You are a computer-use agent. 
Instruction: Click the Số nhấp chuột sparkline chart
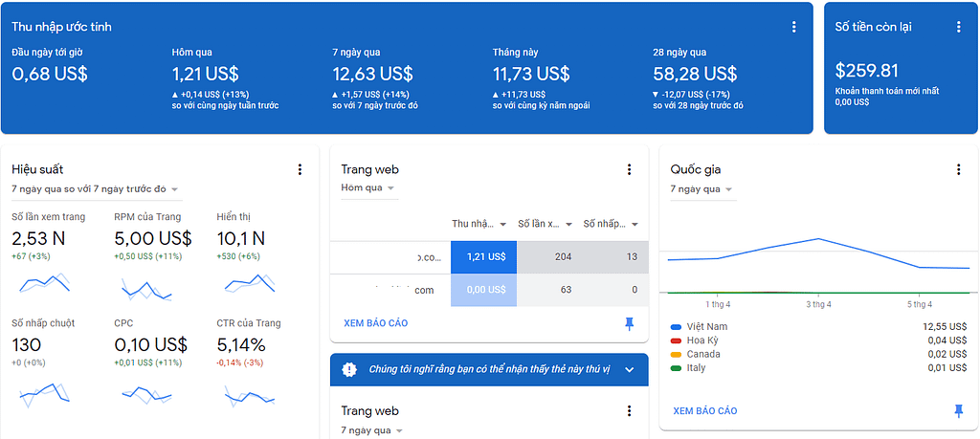pos(44,394)
